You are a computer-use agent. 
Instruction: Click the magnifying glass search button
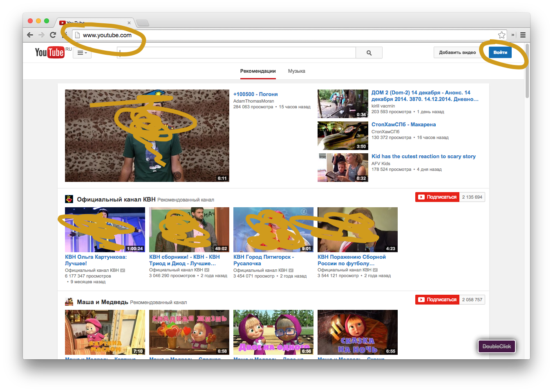click(x=369, y=53)
